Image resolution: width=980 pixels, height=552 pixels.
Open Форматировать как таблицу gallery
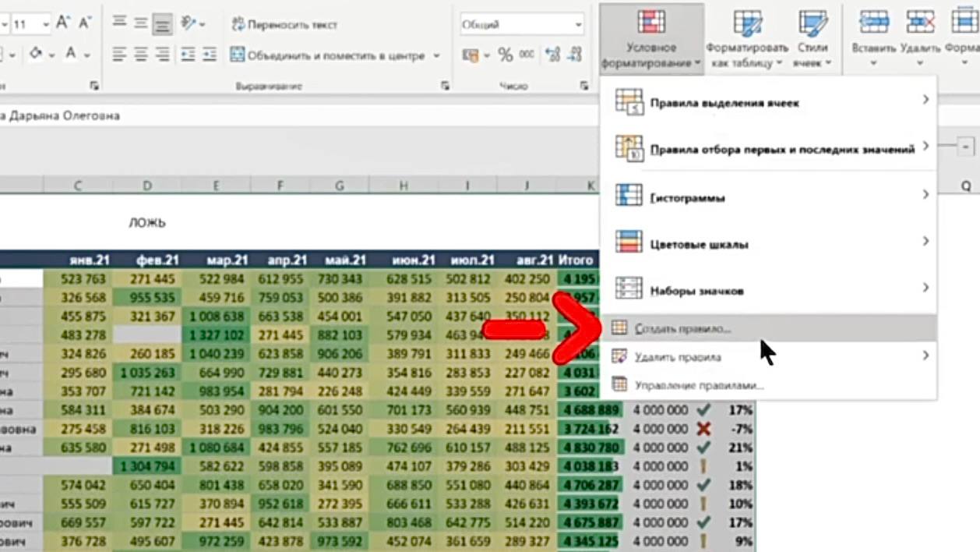point(746,38)
